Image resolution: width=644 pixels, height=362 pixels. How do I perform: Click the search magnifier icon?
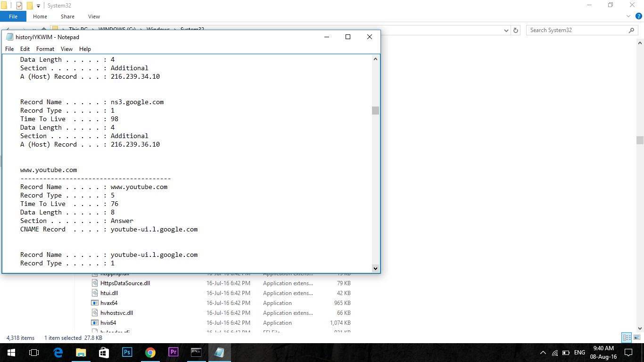pos(632,30)
